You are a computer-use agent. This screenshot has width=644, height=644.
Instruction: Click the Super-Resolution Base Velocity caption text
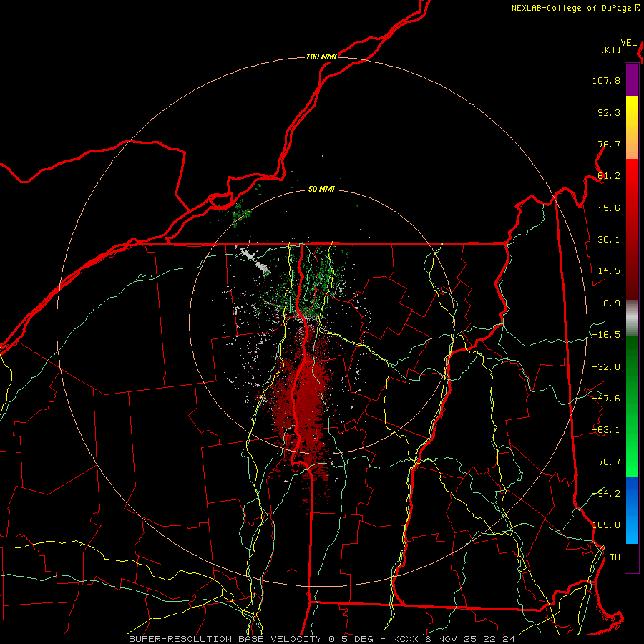[321, 639]
